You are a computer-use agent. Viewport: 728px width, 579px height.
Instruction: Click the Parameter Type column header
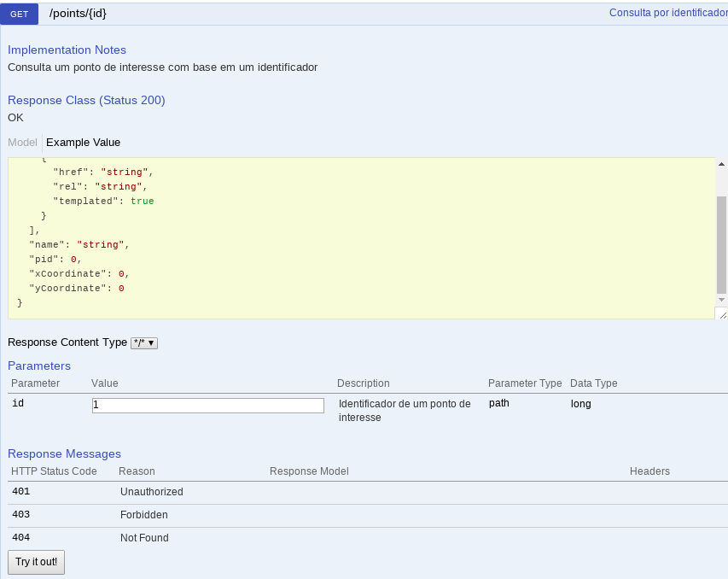pos(525,383)
